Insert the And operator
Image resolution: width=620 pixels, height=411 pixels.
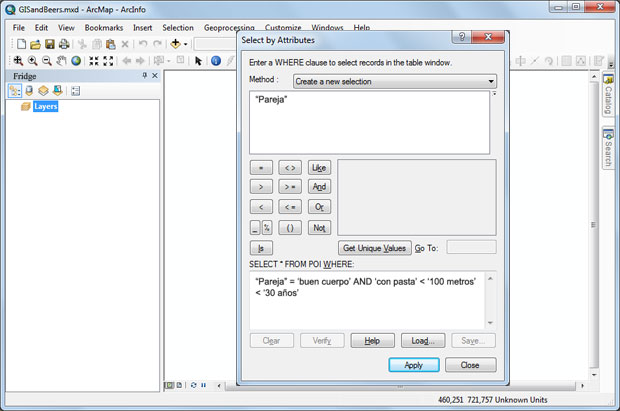click(x=319, y=187)
